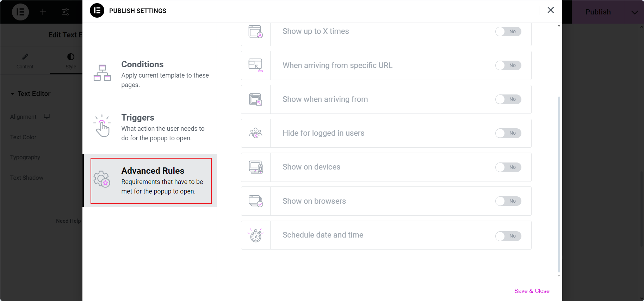Open site settings sliders icon
This screenshot has width=644, height=301.
[66, 12]
